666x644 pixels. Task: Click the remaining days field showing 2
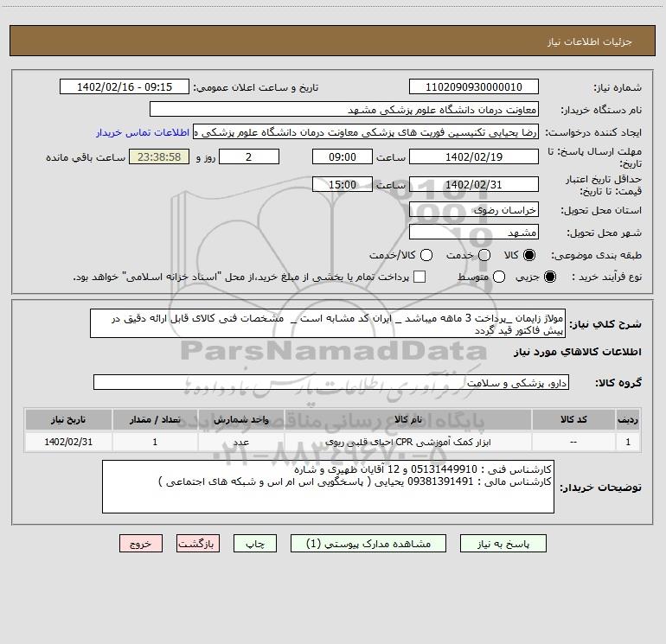point(249,156)
